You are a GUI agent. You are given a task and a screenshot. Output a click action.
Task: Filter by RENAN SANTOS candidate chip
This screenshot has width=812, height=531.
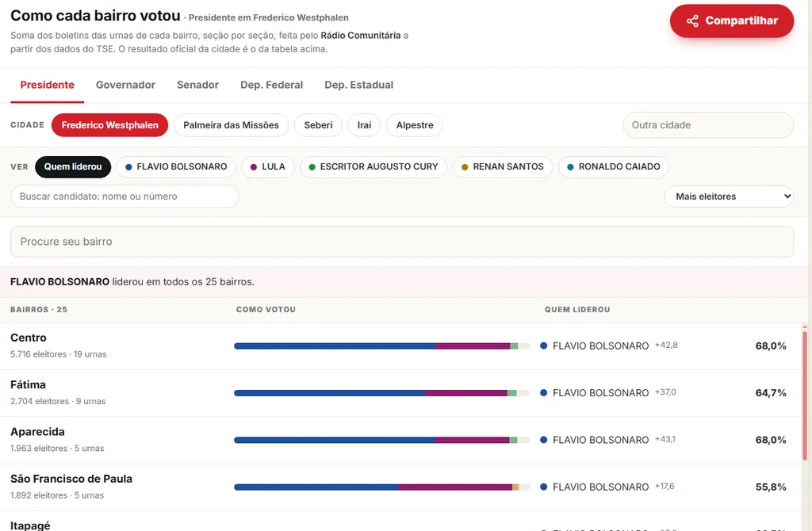503,166
